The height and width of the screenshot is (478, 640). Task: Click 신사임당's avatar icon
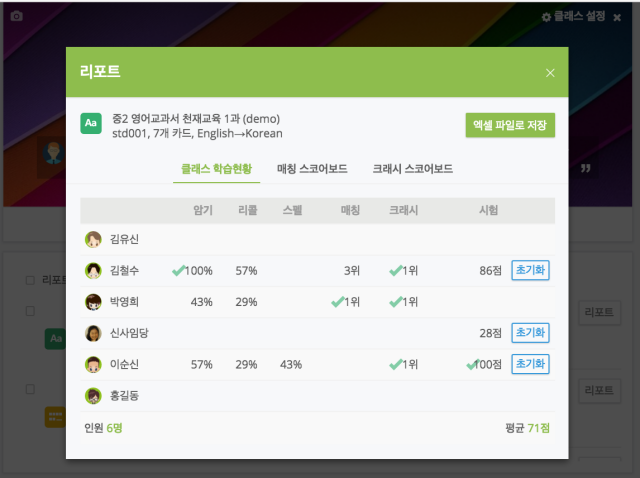click(x=94, y=333)
